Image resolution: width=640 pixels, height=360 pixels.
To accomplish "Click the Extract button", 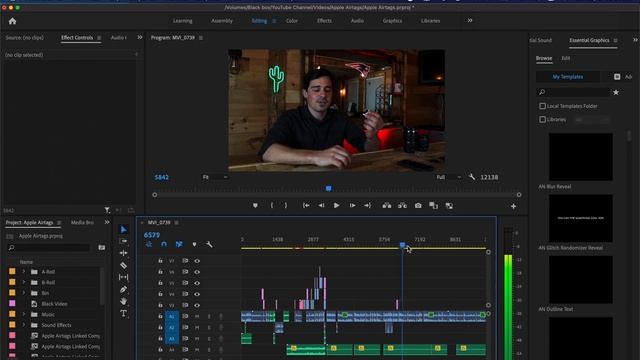I will [402, 206].
